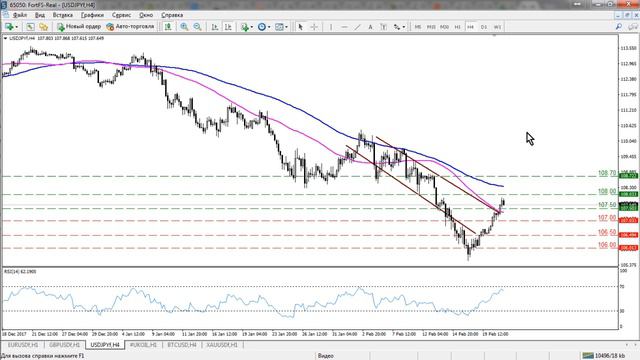Click the connection status bars in status bar
640x360 pixels.
(x=588, y=356)
